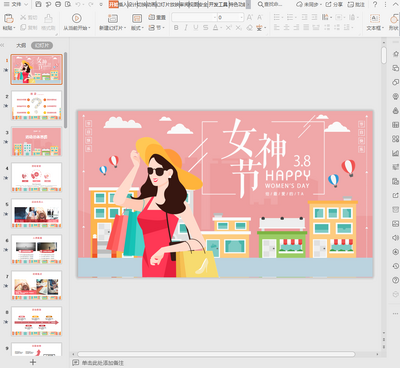
Task: Add new slide with plus button
Action: click(x=33, y=362)
